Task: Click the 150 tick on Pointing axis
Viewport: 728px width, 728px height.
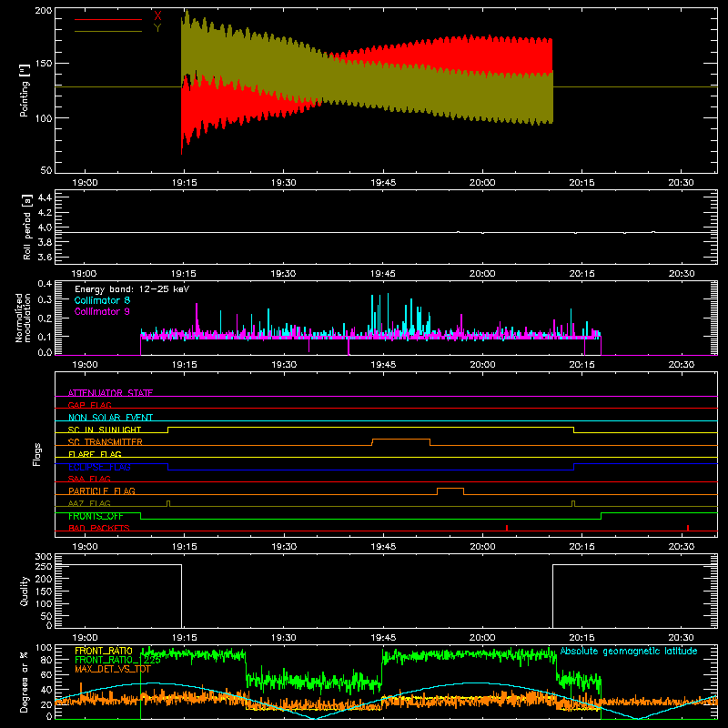Action: [x=44, y=64]
